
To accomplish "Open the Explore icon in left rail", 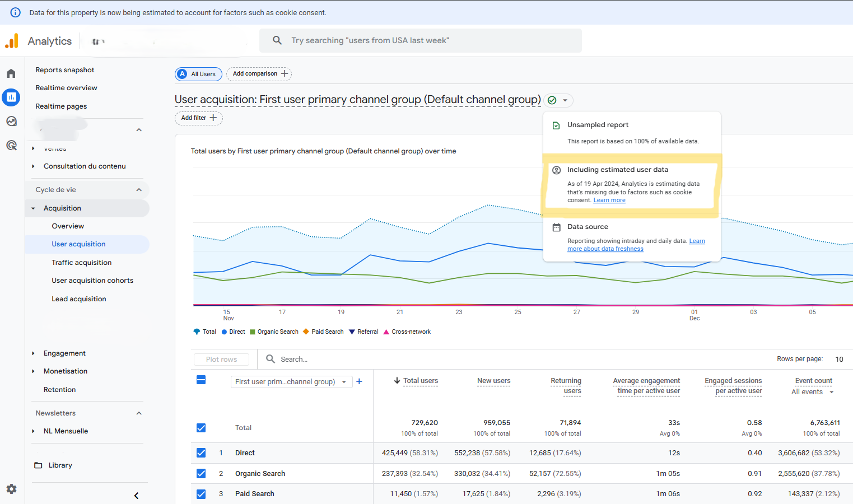I will click(x=11, y=122).
